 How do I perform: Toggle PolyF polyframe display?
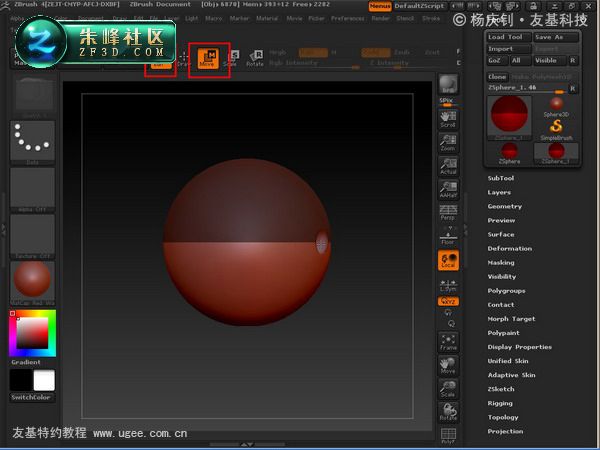coord(448,435)
